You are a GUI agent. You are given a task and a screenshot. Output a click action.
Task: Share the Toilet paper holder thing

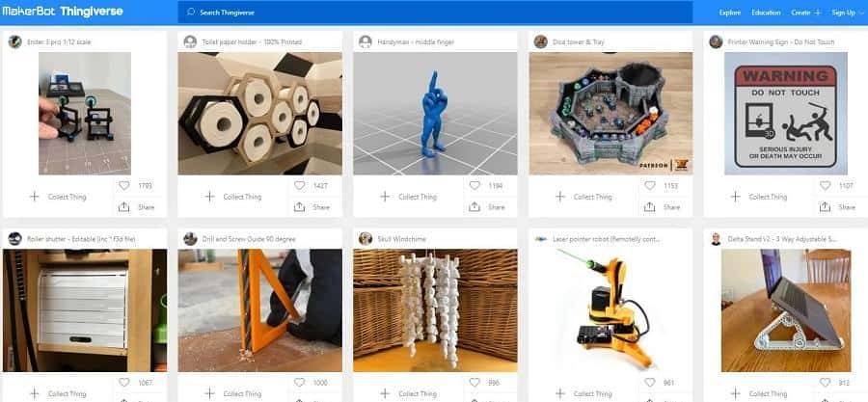(312, 207)
